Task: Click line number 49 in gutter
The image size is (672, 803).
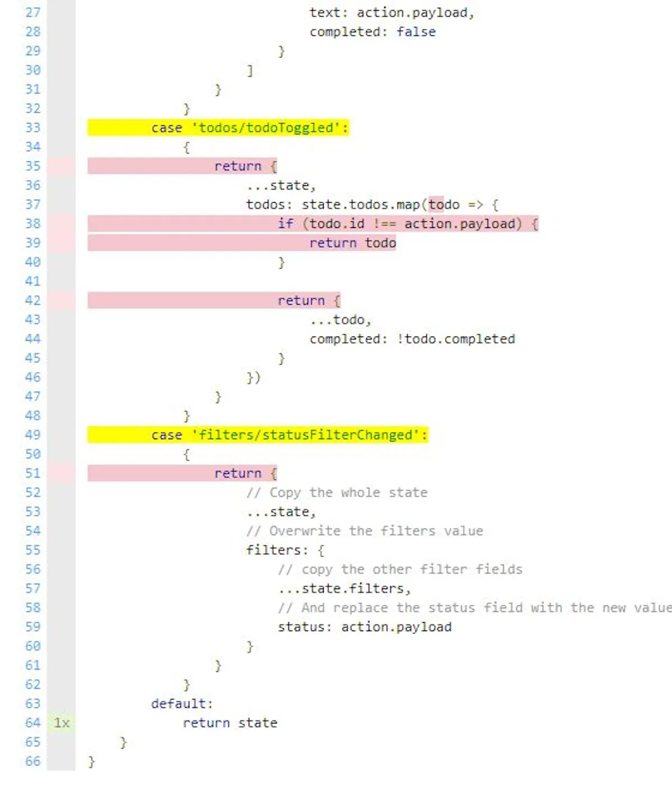Action: 33,435
